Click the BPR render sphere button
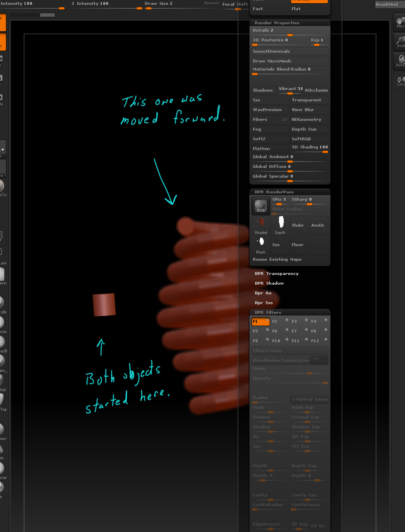Image resolution: width=405 pixels, height=532 pixels. tap(261, 206)
